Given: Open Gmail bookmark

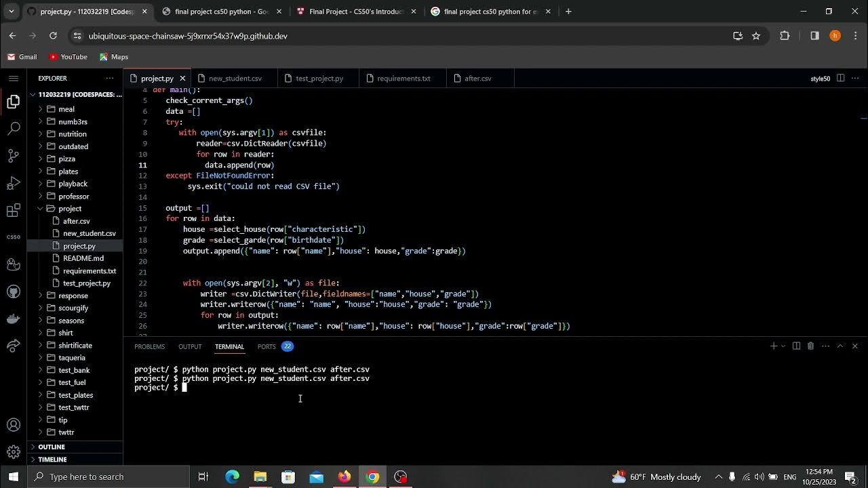Looking at the screenshot, I should [22, 57].
